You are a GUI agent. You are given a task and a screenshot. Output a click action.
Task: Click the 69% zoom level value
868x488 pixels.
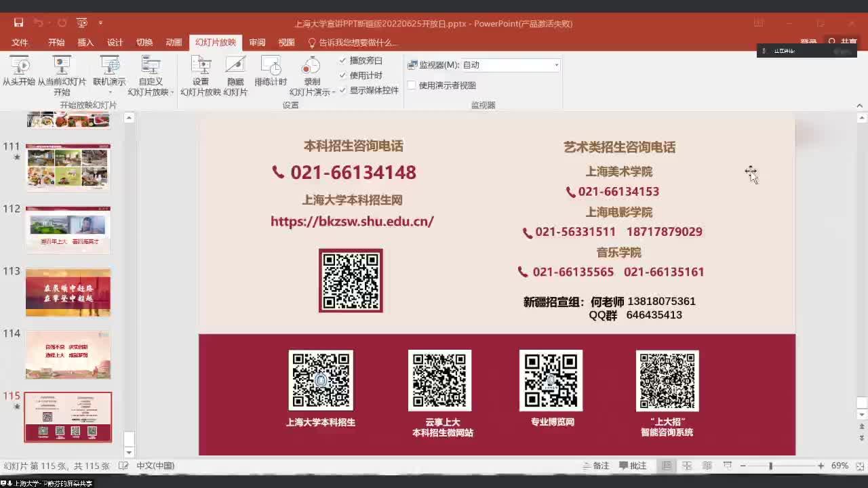840,466
